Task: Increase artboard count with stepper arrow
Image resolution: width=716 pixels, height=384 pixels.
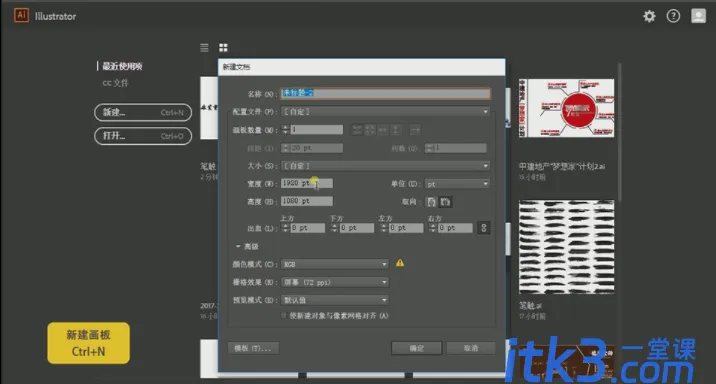Action: coord(285,127)
